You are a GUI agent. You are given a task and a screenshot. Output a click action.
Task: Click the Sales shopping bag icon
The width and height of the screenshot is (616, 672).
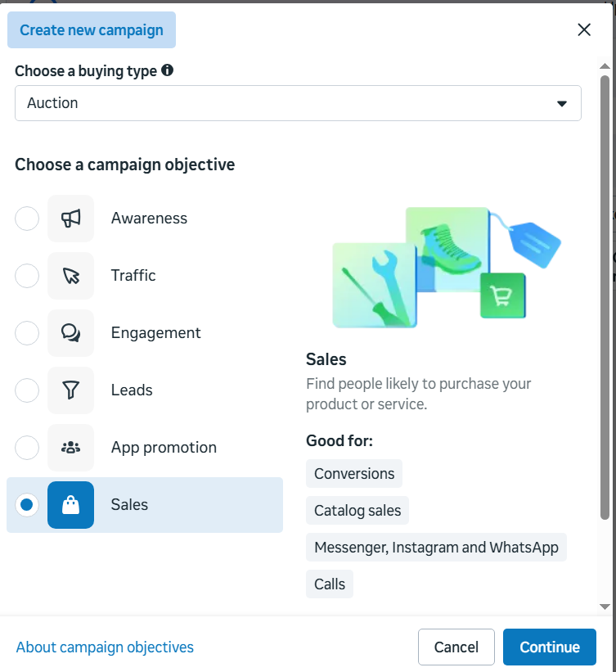click(x=70, y=505)
